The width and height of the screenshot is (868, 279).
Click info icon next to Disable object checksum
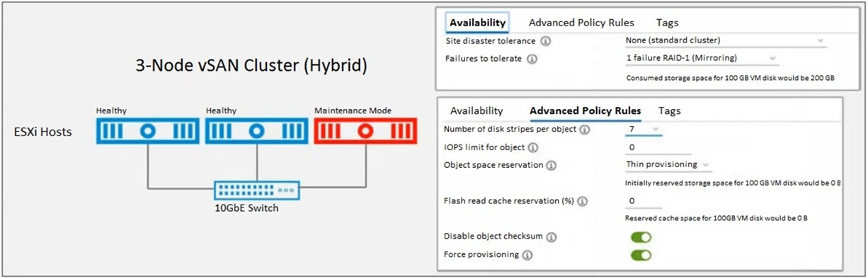[x=549, y=237]
